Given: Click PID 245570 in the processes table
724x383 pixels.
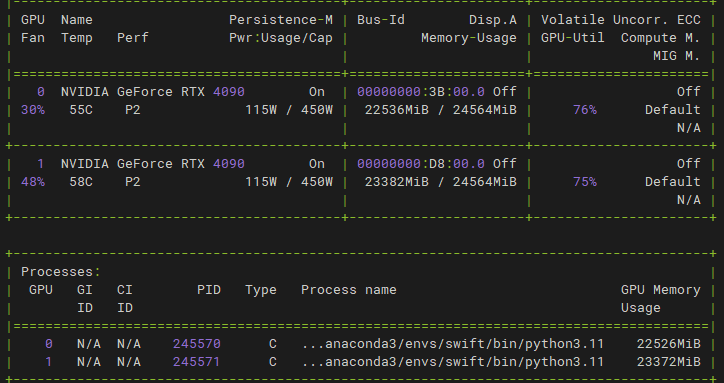Looking at the screenshot, I should (x=197, y=344).
